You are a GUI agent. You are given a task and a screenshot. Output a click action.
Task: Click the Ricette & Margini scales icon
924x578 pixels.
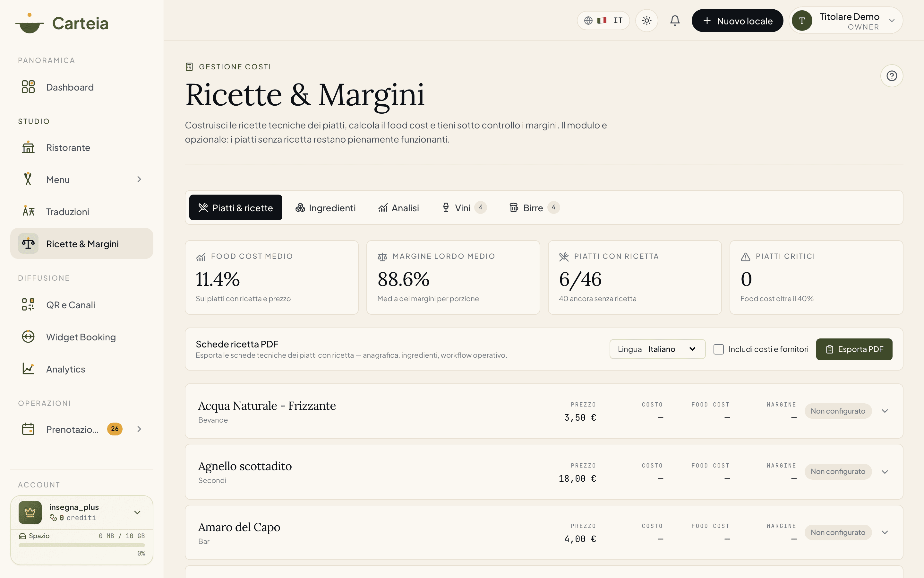28,243
